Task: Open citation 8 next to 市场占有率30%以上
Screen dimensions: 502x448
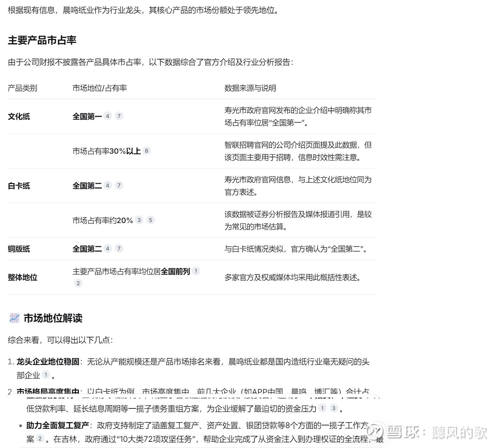Action: 146,151
